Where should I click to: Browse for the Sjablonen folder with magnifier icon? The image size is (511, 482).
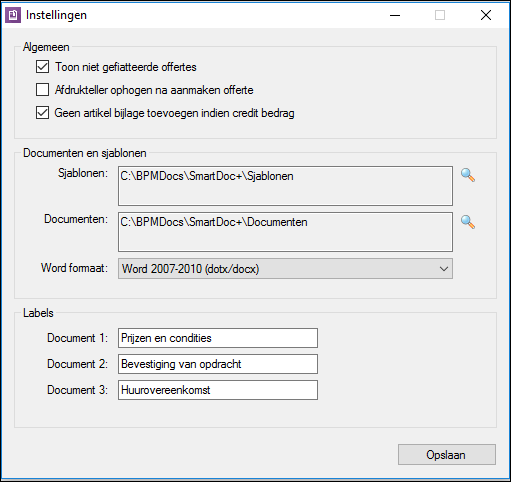[468, 175]
